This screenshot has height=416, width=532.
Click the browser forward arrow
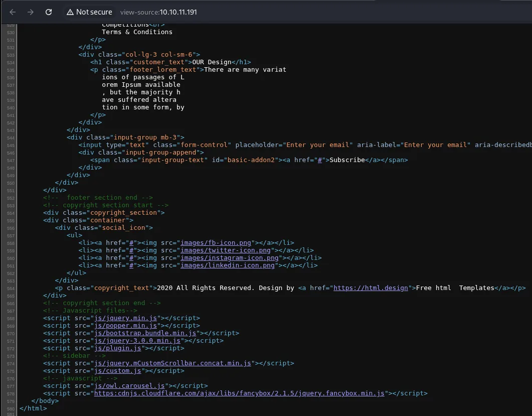[x=31, y=12]
